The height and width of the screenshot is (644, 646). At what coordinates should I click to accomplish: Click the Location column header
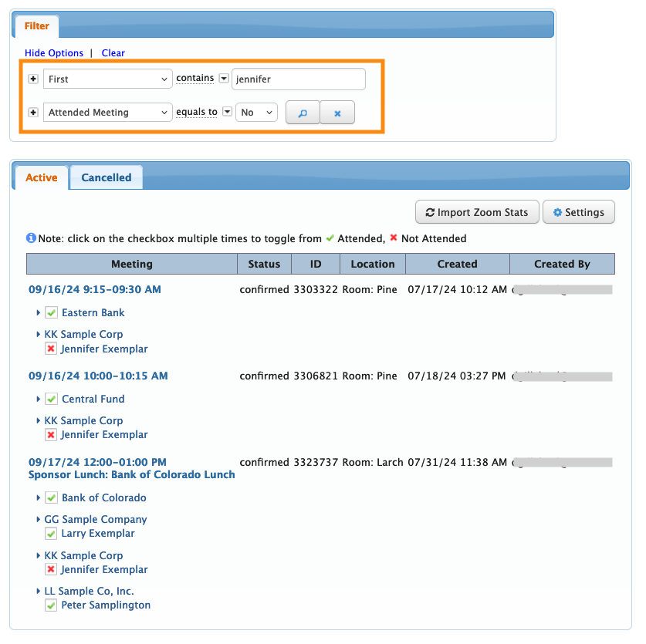click(373, 264)
